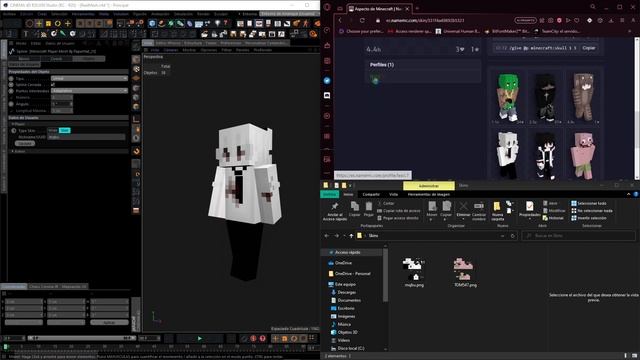The width and height of the screenshot is (640, 360).
Task: Click the blue messenger icon in Opera's sidebar
Action: coord(327,81)
